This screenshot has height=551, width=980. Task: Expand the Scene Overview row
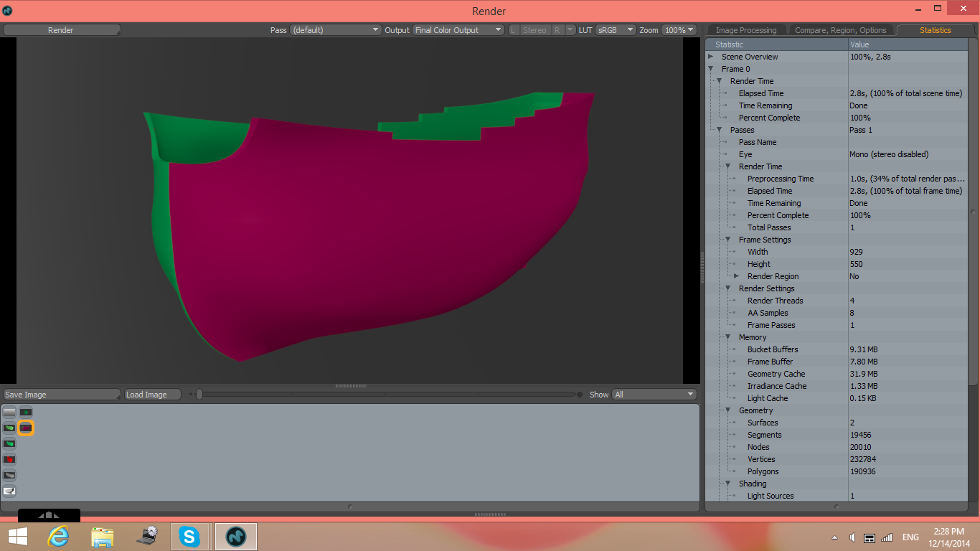pos(711,57)
